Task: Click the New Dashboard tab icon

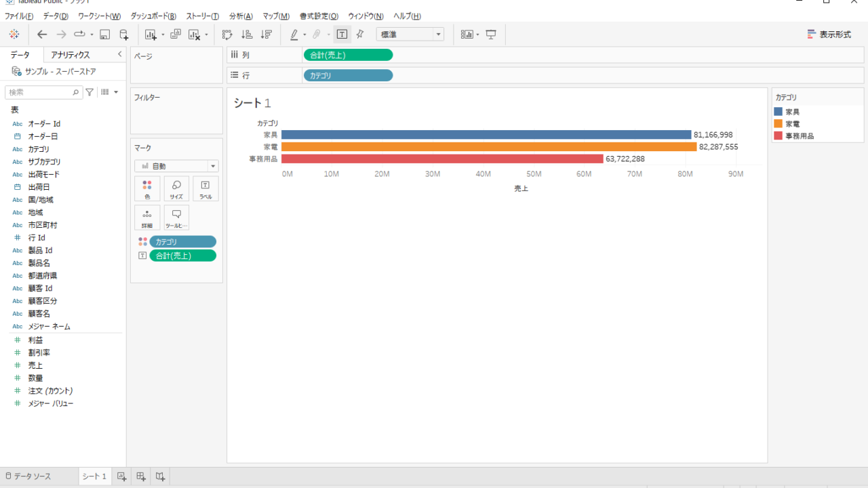Action: click(141, 476)
